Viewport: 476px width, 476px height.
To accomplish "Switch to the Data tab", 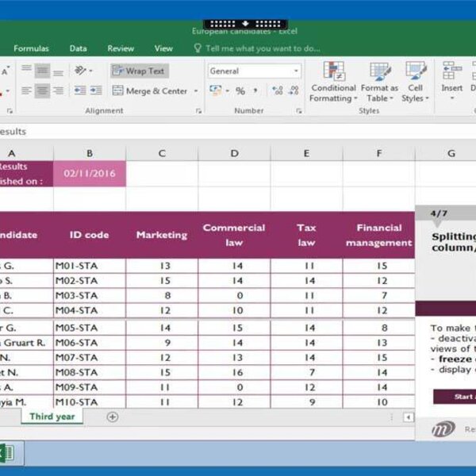I will tap(78, 48).
